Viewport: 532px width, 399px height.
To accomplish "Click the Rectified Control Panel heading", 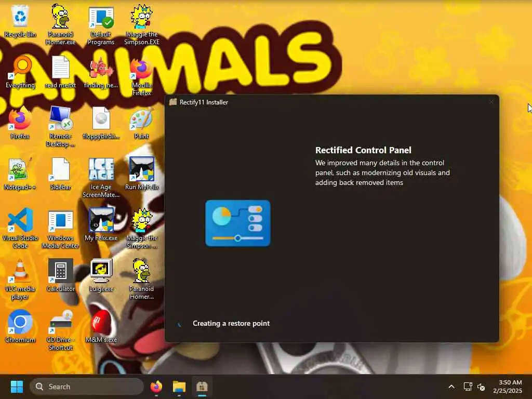I will click(x=363, y=150).
